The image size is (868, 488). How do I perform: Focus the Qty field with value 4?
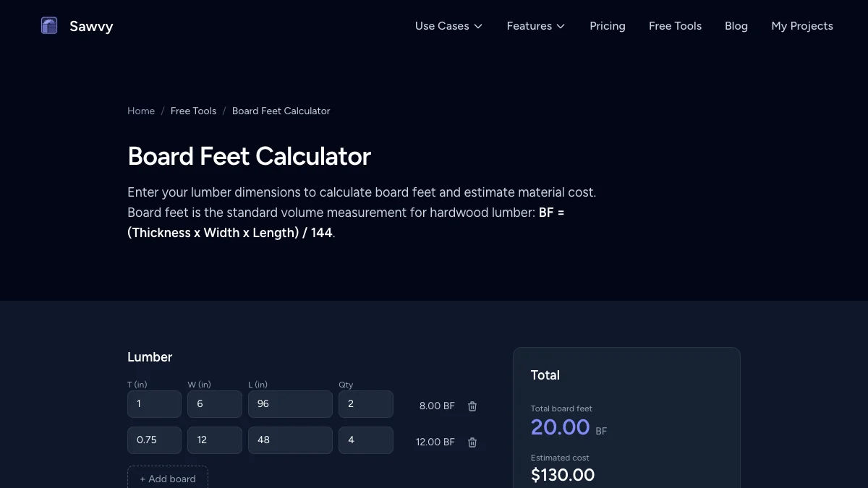pyautogui.click(x=366, y=440)
